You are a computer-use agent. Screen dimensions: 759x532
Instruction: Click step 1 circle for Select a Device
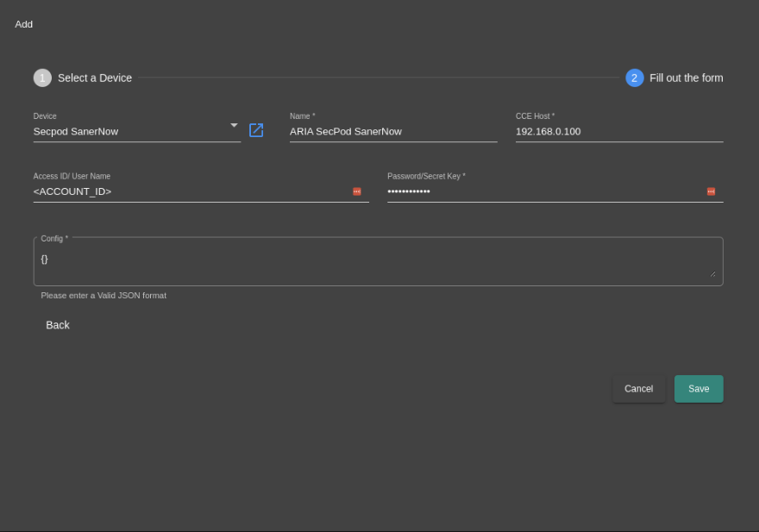[42, 78]
